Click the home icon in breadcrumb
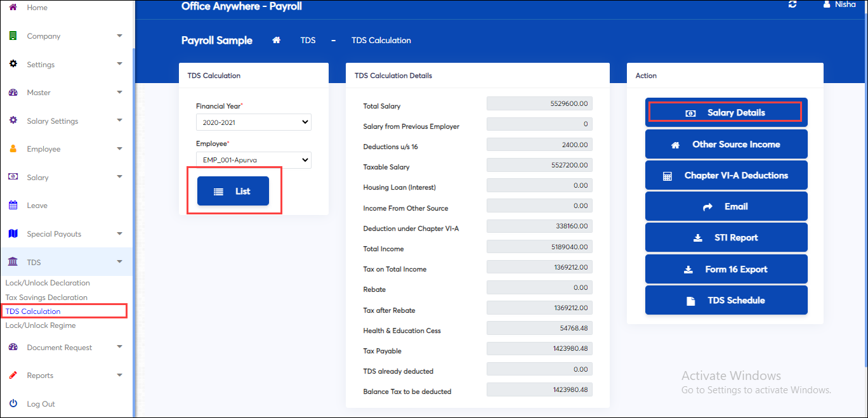868x418 pixels. [276, 40]
